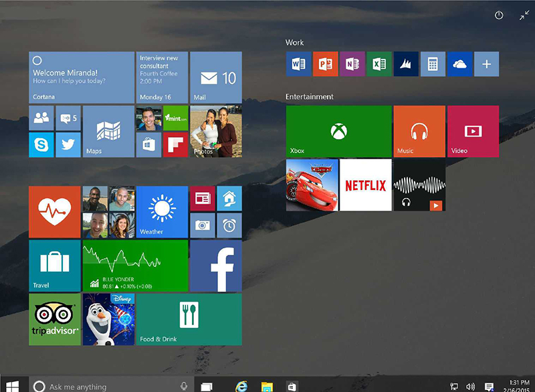Open the Music headphones tile
The height and width of the screenshot is (392, 535).
419,131
